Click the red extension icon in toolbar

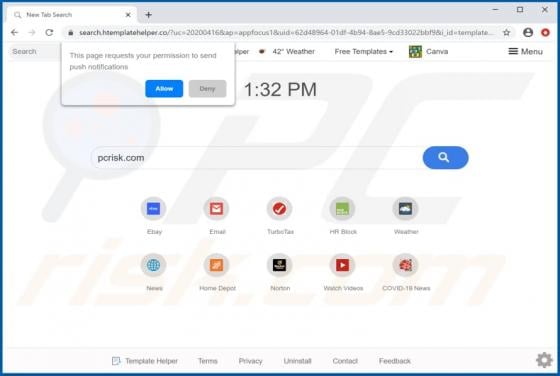point(545,32)
